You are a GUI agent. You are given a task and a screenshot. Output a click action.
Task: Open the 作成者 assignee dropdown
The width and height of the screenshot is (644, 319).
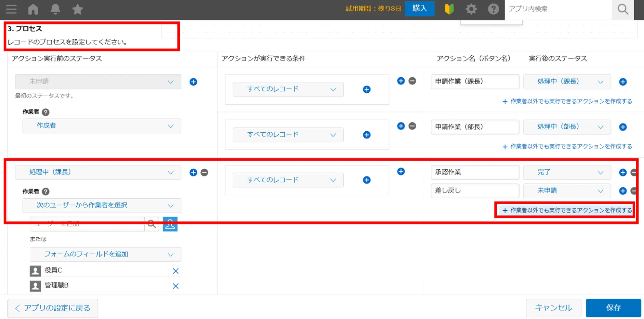coord(101,126)
